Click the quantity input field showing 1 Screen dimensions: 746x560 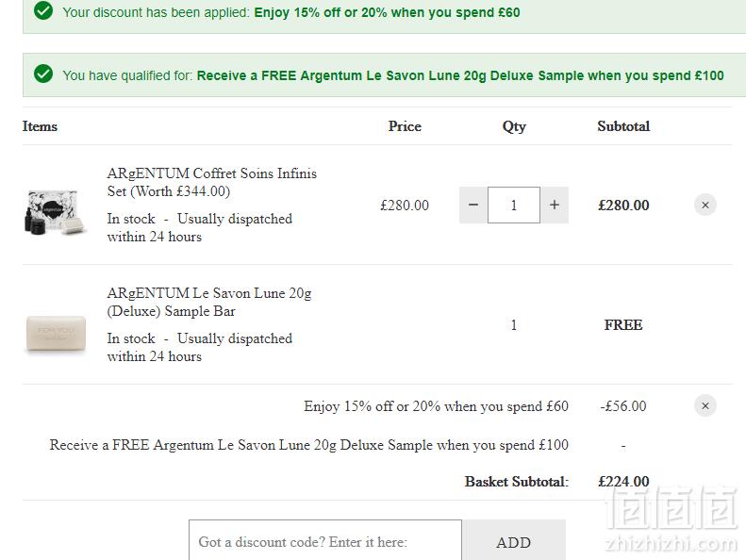point(514,206)
